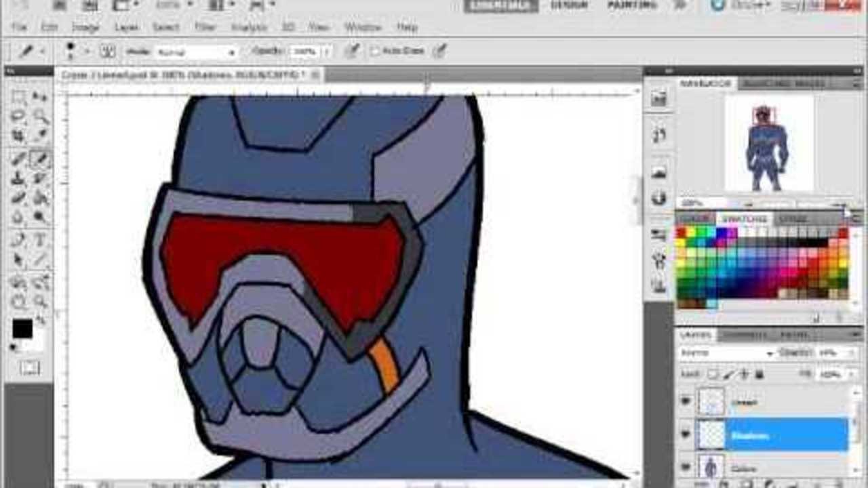Hide the Shadows layer
868x488 pixels.
coord(686,434)
